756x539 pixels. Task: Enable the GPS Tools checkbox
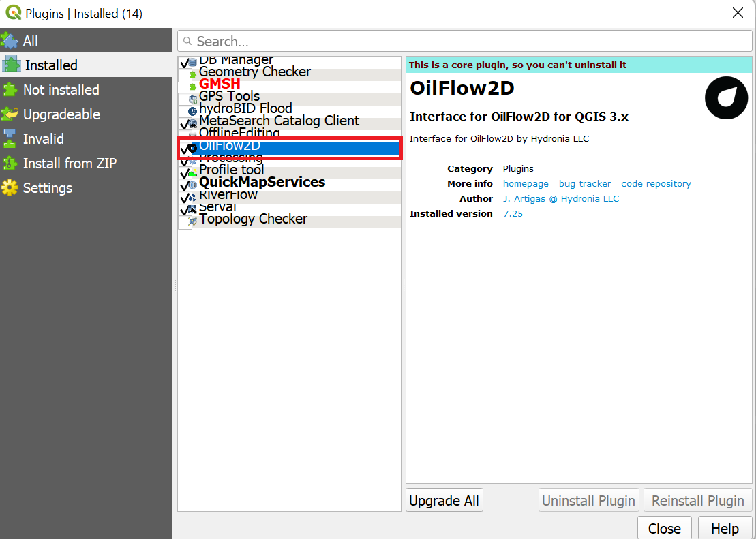click(183, 99)
